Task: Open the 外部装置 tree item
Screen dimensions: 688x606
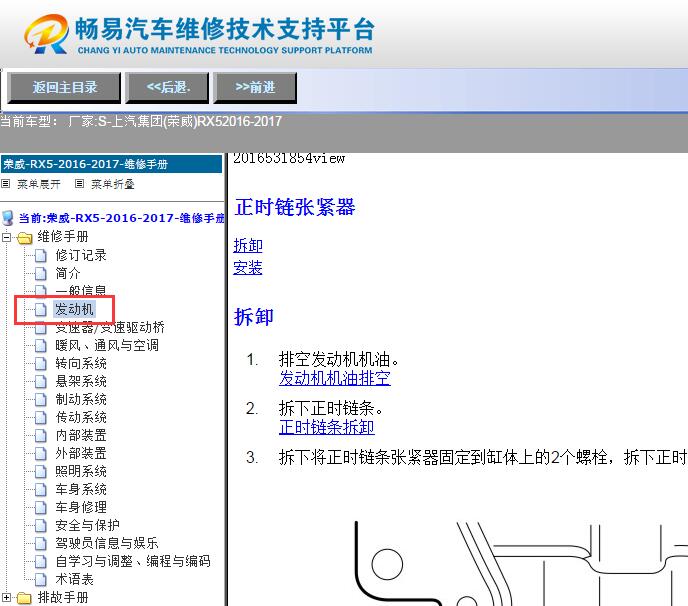Action: [81, 453]
